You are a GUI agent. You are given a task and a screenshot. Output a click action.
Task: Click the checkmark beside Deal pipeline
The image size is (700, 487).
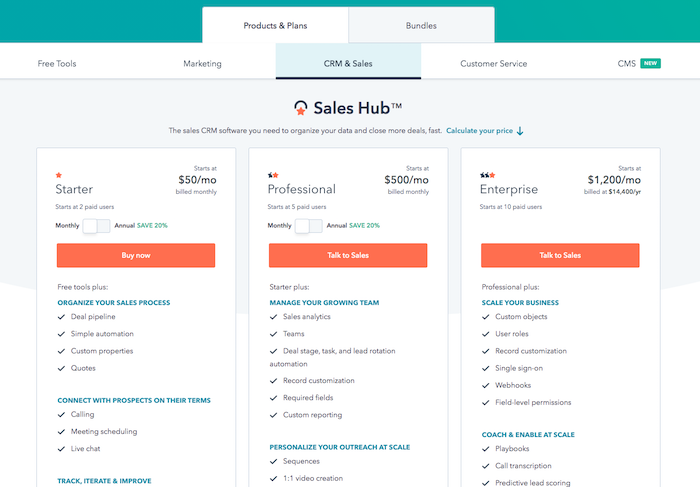click(62, 317)
